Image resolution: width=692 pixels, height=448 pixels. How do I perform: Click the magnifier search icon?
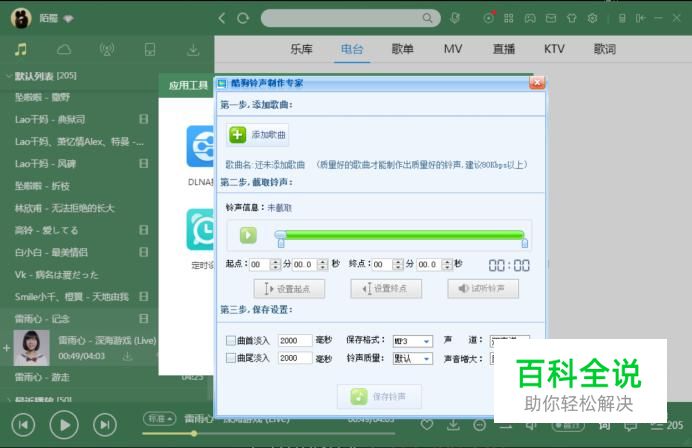[427, 18]
